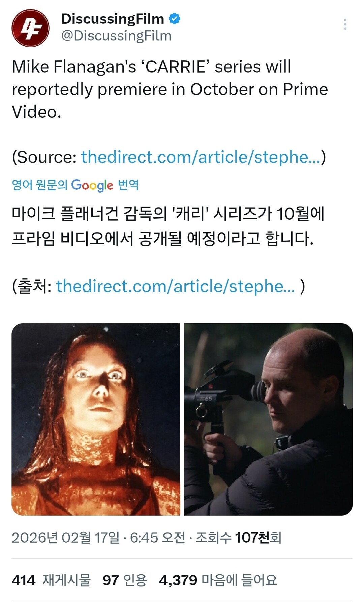This screenshot has width=364, height=603.
Task: View the director with camera photo
Action: (x=268, y=419)
